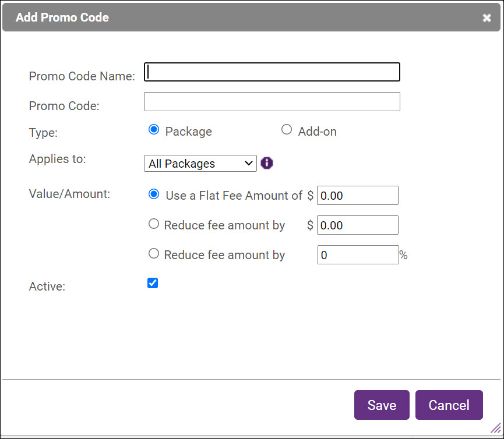This screenshot has height=439, width=504.
Task: Click the 'Value/Amount:' label text
Action: [x=69, y=194]
